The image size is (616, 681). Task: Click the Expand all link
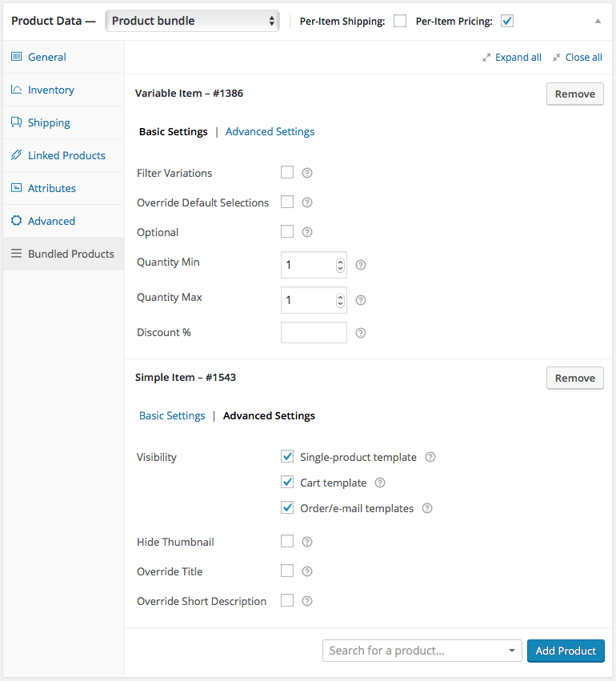[517, 57]
